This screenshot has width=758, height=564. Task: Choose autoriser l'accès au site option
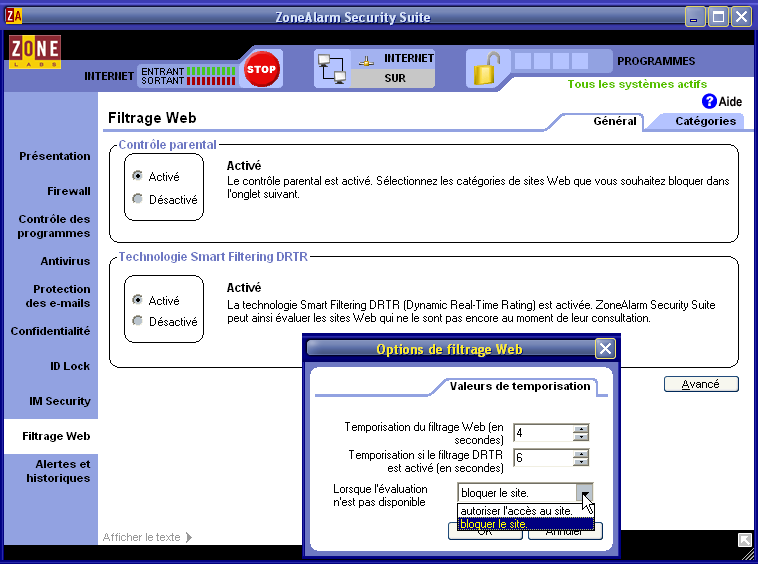[525, 511]
